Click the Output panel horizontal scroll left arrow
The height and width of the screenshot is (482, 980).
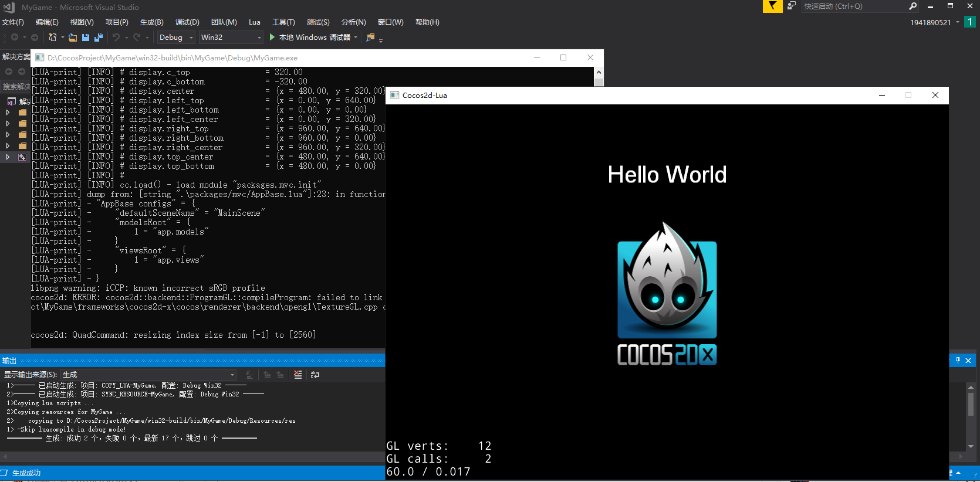pos(5,456)
